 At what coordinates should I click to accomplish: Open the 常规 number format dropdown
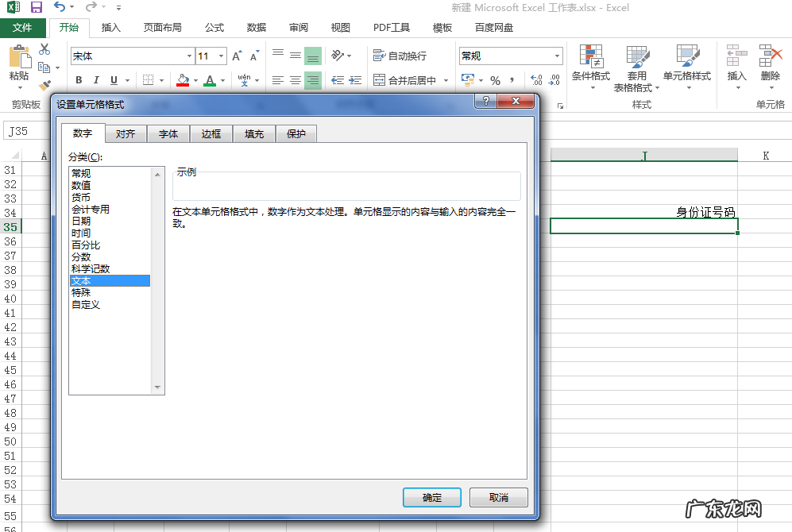[x=557, y=56]
